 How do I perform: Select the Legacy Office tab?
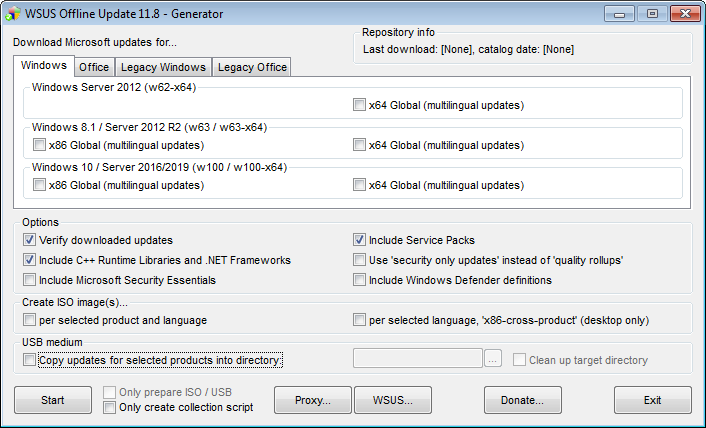252,67
